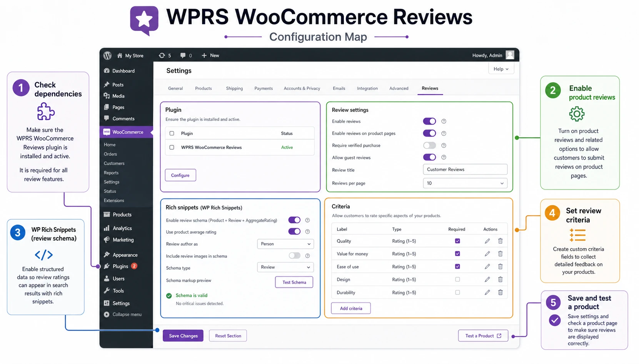Expand the Schema type dropdown
The width and height of the screenshot is (639, 364).
(x=285, y=267)
